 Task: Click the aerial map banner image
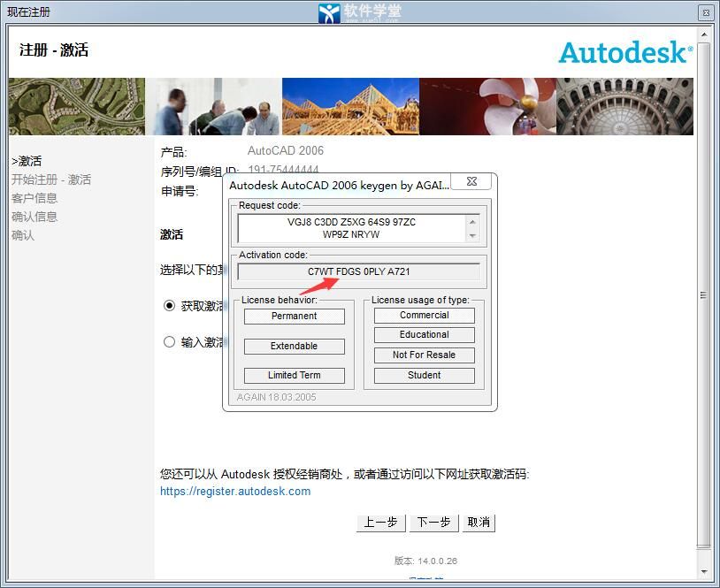pyautogui.click(x=77, y=106)
